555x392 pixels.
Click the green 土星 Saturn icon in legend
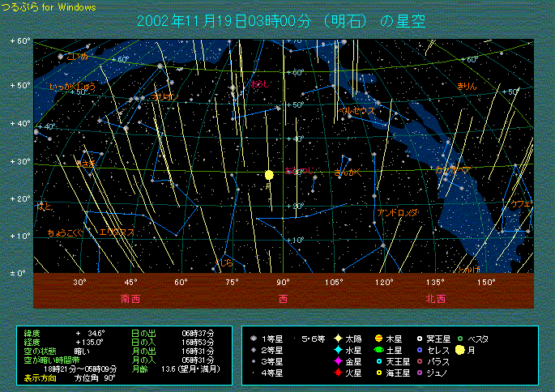pyautogui.click(x=378, y=350)
